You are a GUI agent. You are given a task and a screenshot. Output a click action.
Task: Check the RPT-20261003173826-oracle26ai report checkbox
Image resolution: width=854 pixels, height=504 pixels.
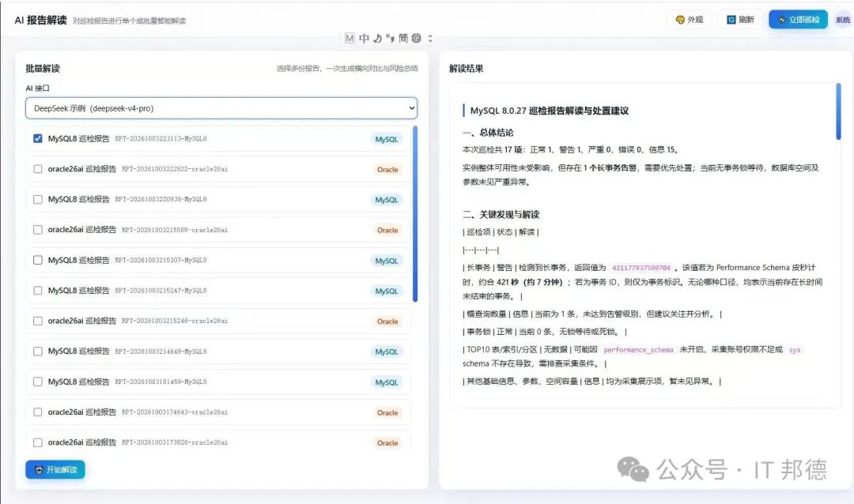[38, 442]
